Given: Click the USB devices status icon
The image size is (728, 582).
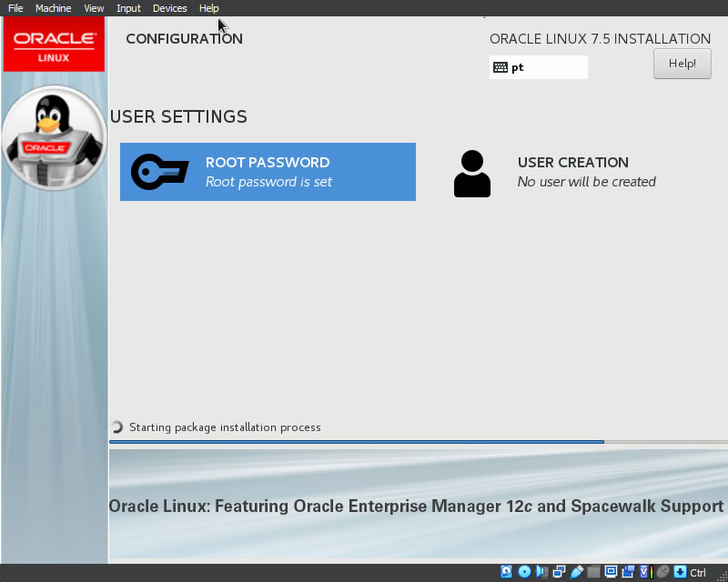Looking at the screenshot, I should pos(577,572).
